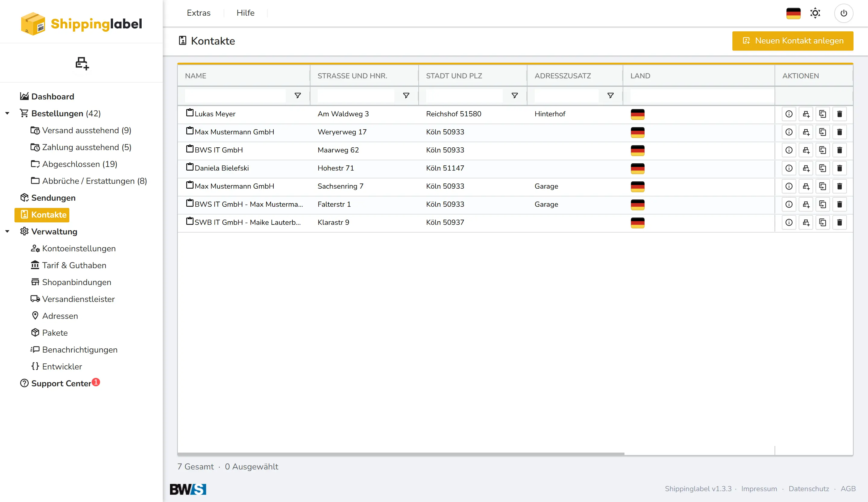Toggle the light/dark theme sun icon

point(815,13)
